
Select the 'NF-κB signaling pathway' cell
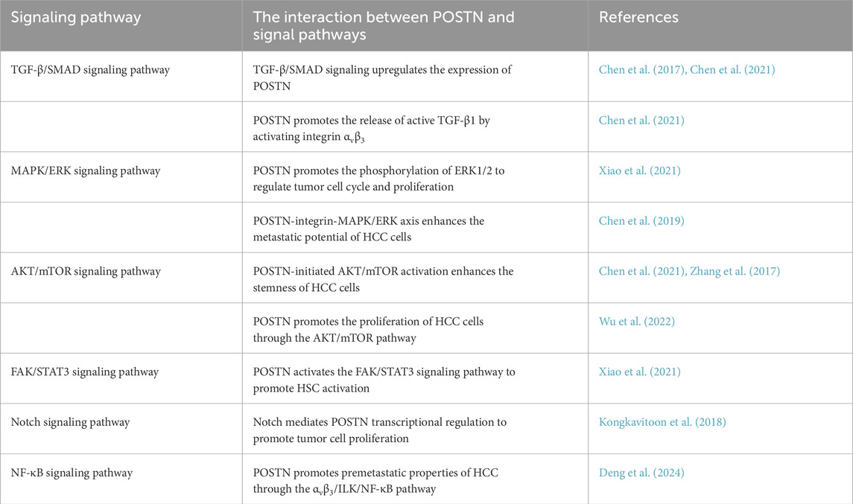pyautogui.click(x=74, y=473)
